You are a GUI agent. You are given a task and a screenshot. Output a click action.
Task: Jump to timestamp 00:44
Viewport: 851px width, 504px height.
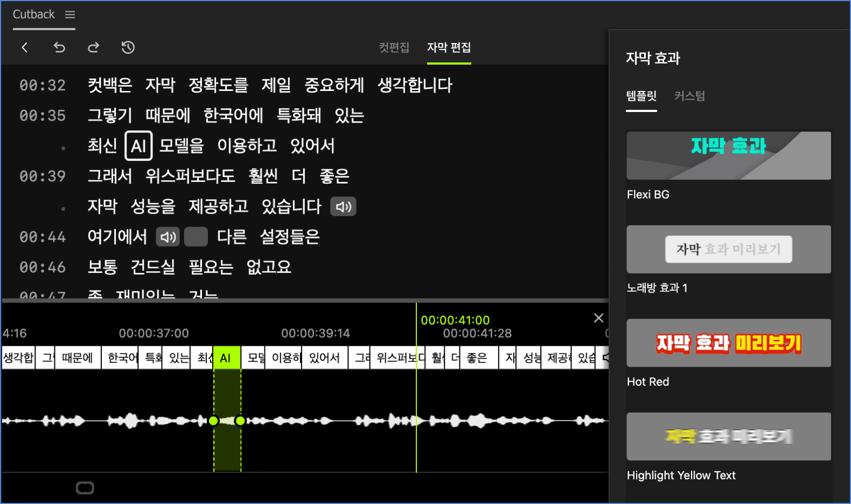tap(43, 237)
